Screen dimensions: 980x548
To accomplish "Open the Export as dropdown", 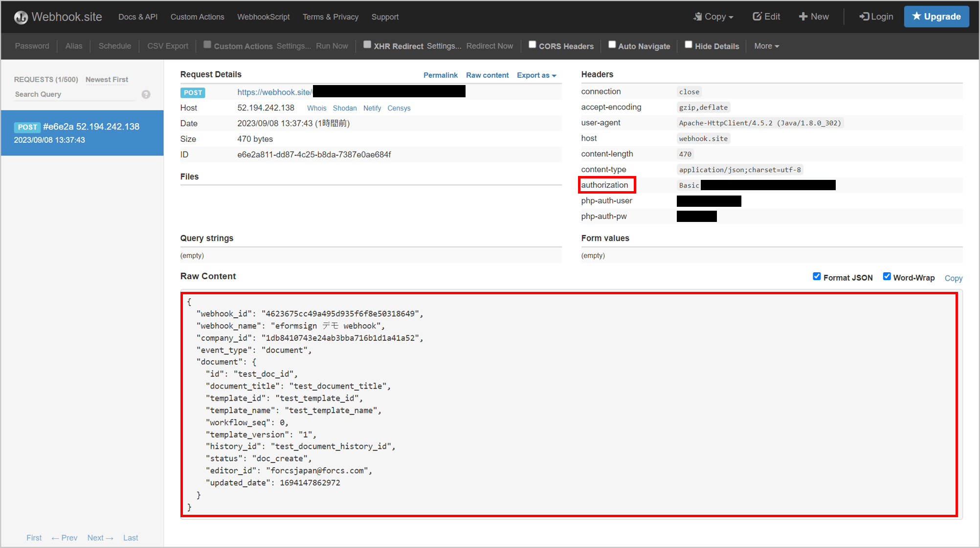I will click(x=536, y=75).
